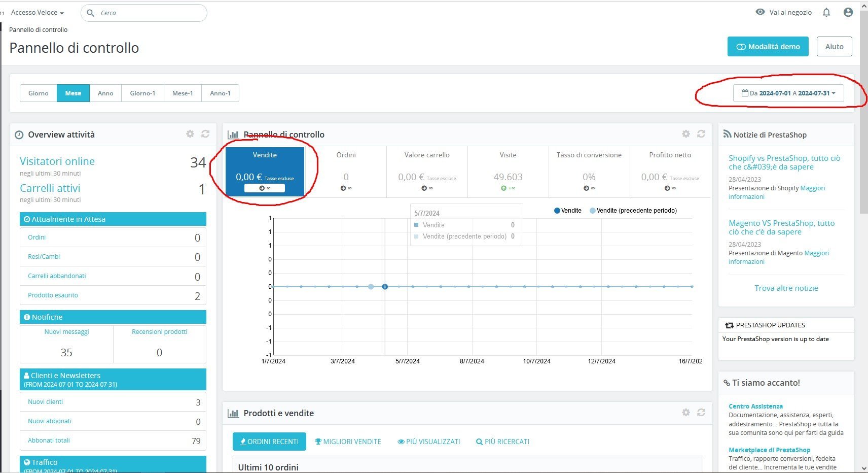
Task: Switch to PIÙ VISUALIZZATI tab
Action: [x=429, y=442]
